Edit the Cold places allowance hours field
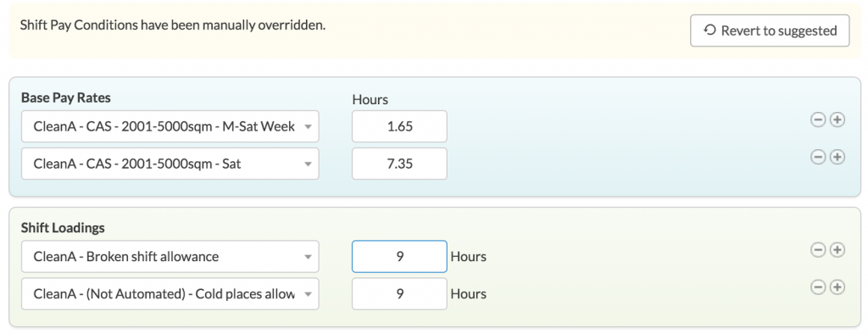Viewport: 868px width, 334px height. coord(399,293)
